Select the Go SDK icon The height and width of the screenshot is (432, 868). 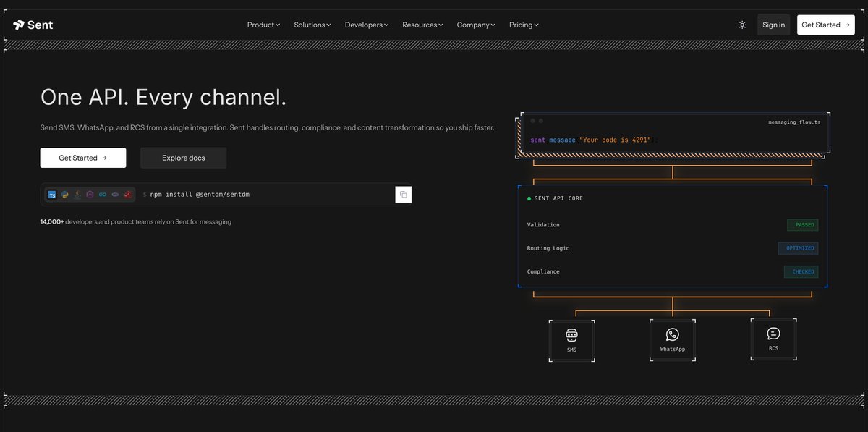[102, 195]
